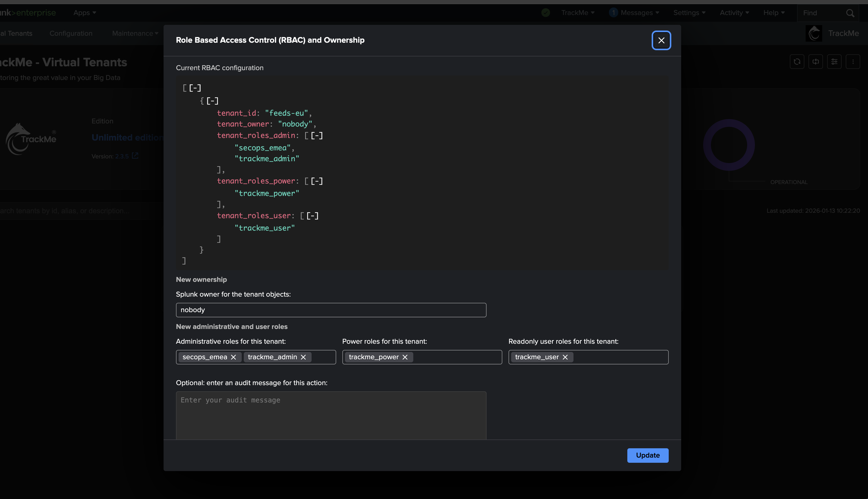
Task: Click the Update button
Action: tap(647, 455)
